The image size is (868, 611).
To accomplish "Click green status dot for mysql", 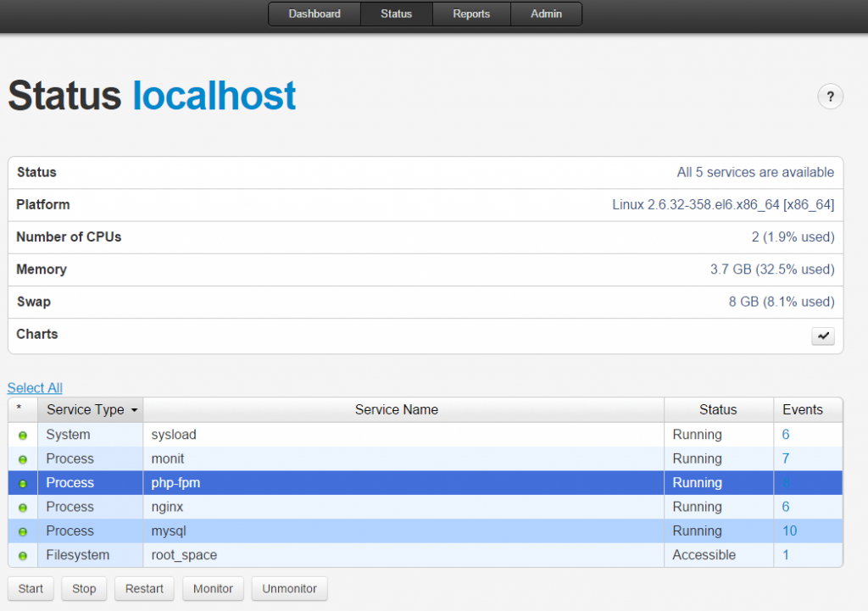I will pyautogui.click(x=23, y=531).
